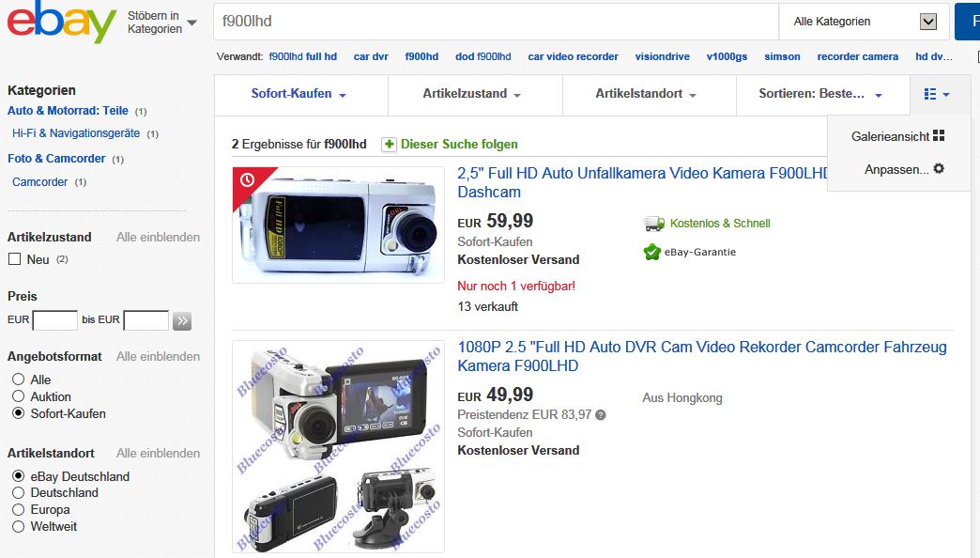Open the Sofort-Kaufen filter dropdown

(x=300, y=95)
